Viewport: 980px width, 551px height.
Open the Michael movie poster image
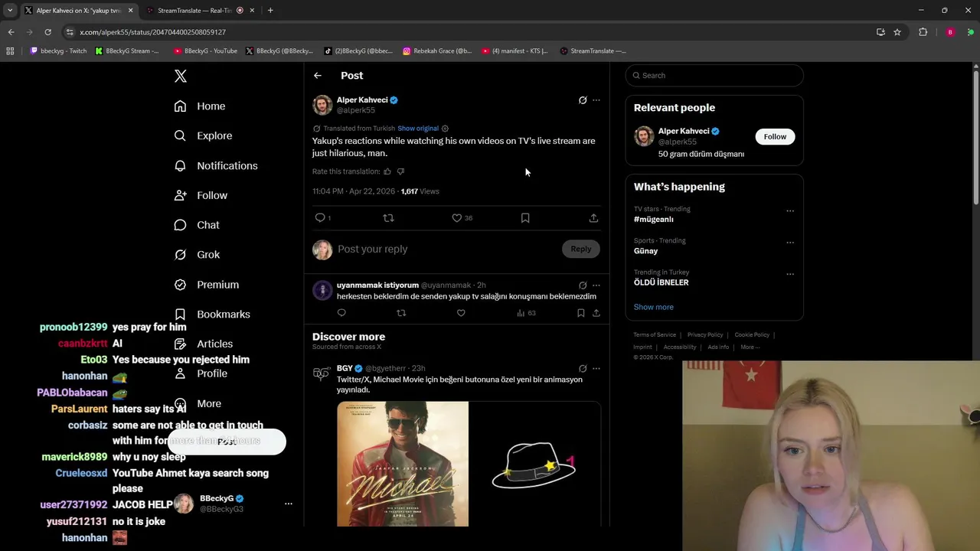[x=403, y=464]
